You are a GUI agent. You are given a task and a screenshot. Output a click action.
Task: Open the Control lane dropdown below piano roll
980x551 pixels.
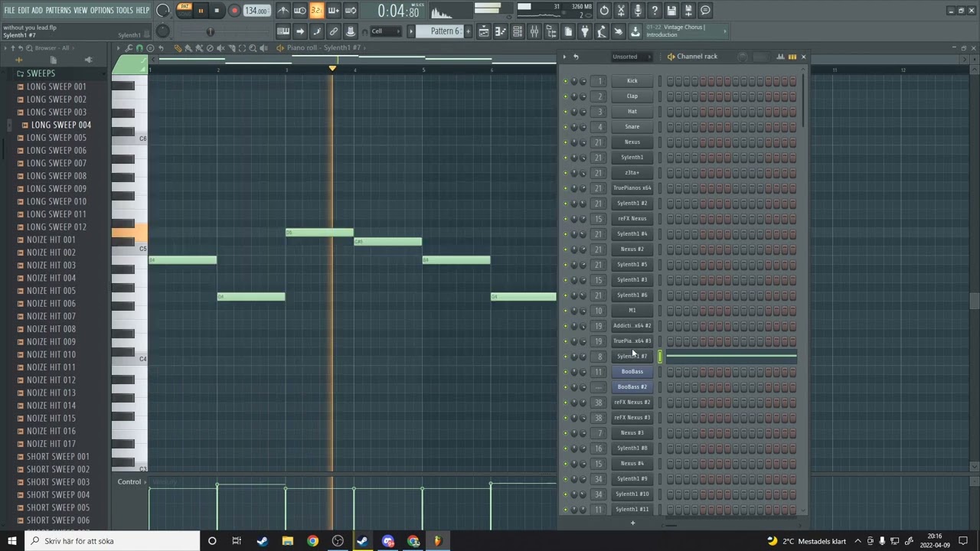pos(132,482)
